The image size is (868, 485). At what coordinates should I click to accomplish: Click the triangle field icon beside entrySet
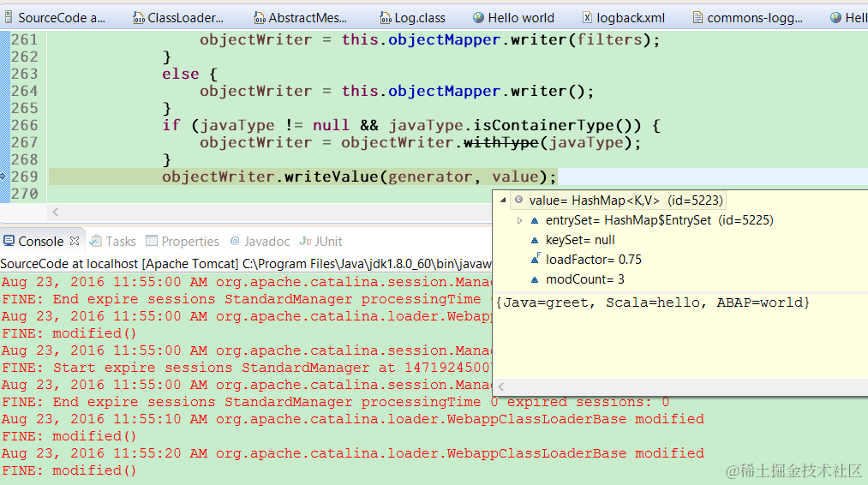[x=534, y=220]
